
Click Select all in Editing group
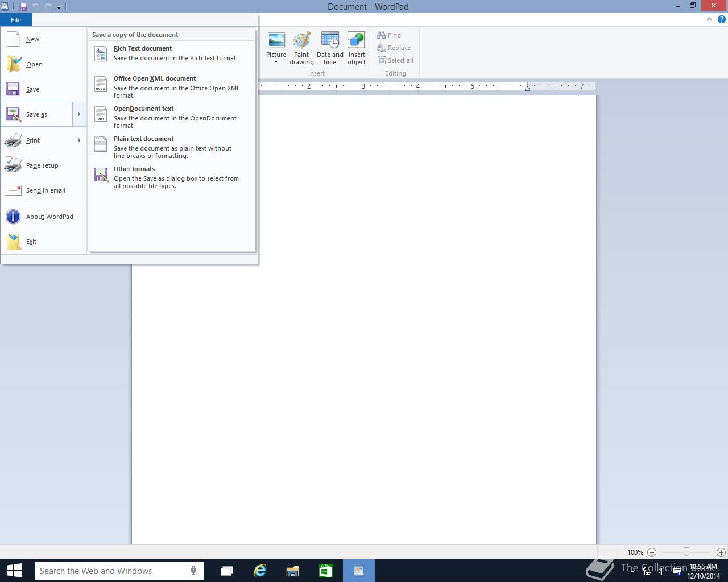396,60
